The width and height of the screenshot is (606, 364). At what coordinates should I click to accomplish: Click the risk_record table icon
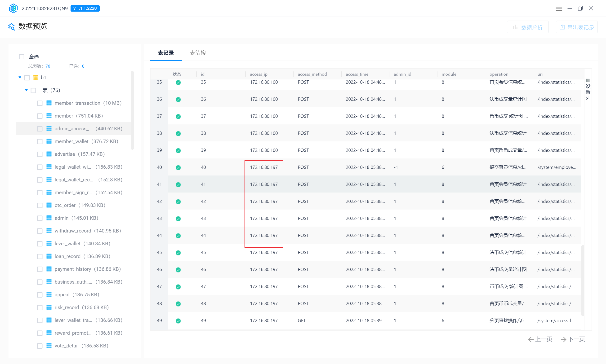pyautogui.click(x=49, y=307)
